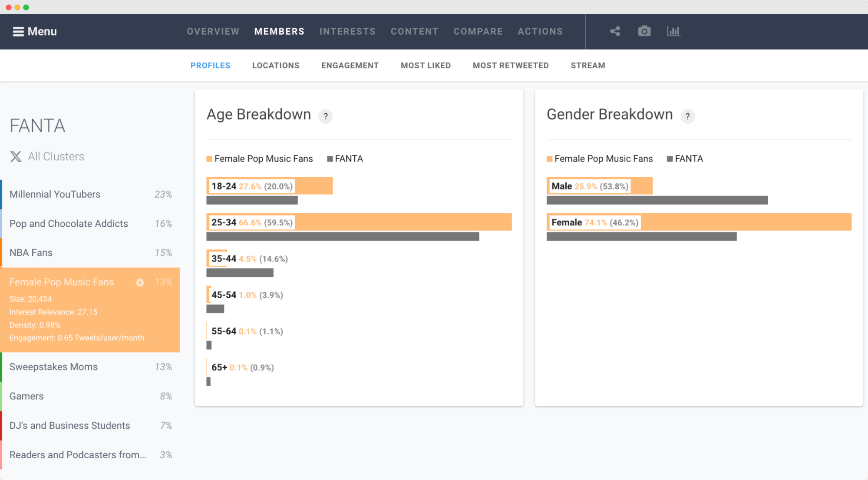This screenshot has height=480, width=868.
Task: Open settings gear on Female Pop Music Fans
Action: pos(140,282)
